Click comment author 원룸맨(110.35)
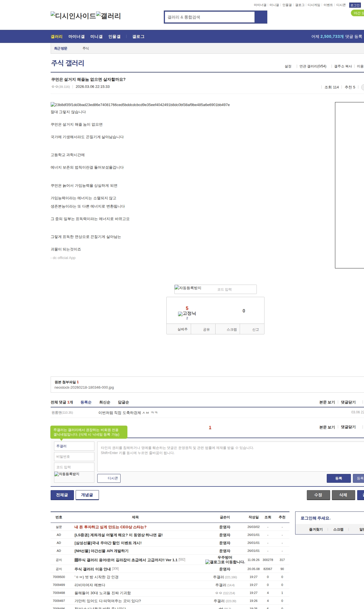The image size is (364, 609). pyautogui.click(x=62, y=413)
